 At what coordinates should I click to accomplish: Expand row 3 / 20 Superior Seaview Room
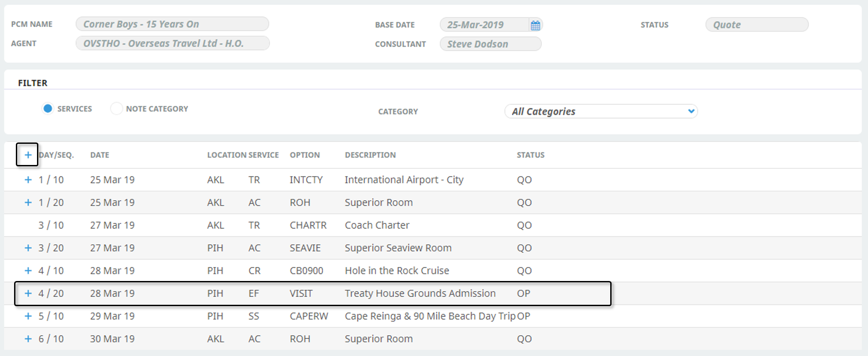pos(28,248)
